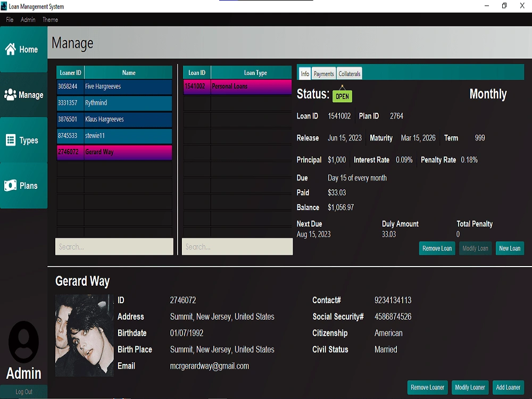The image size is (532, 399).
Task: Click the paid value $33.03
Action: [337, 193]
